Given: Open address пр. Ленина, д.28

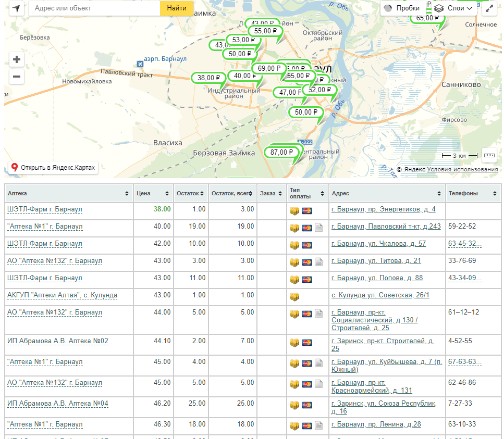Looking at the screenshot, I should coord(376,424).
